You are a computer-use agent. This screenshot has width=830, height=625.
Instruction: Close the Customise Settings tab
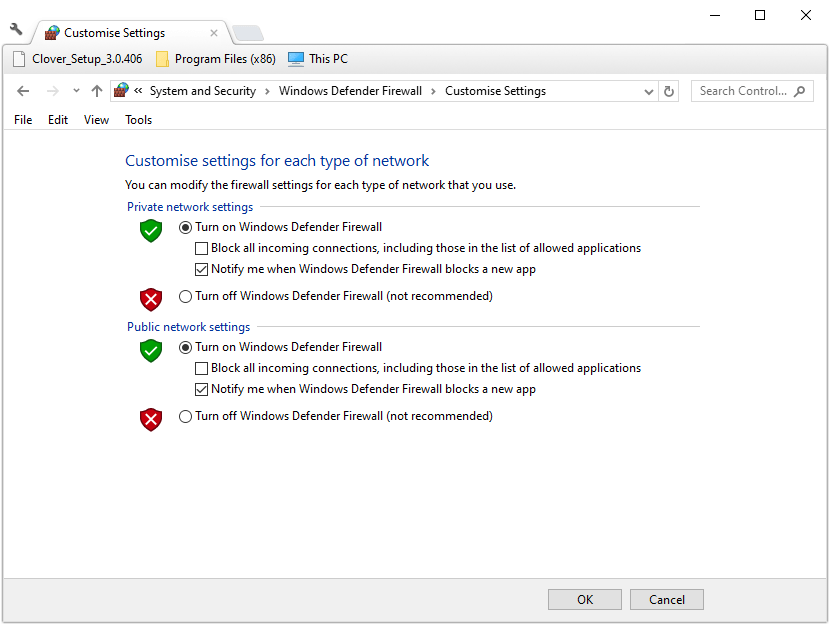(x=214, y=33)
